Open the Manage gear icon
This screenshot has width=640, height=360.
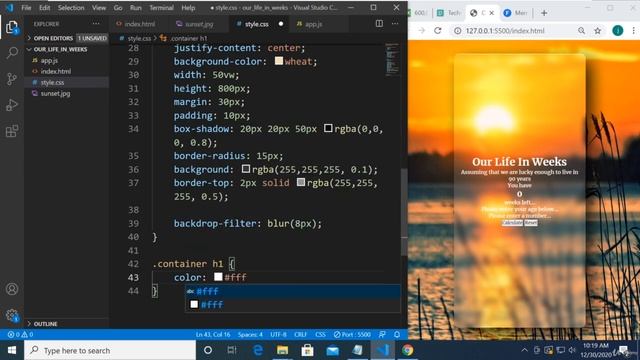[x=12, y=315]
